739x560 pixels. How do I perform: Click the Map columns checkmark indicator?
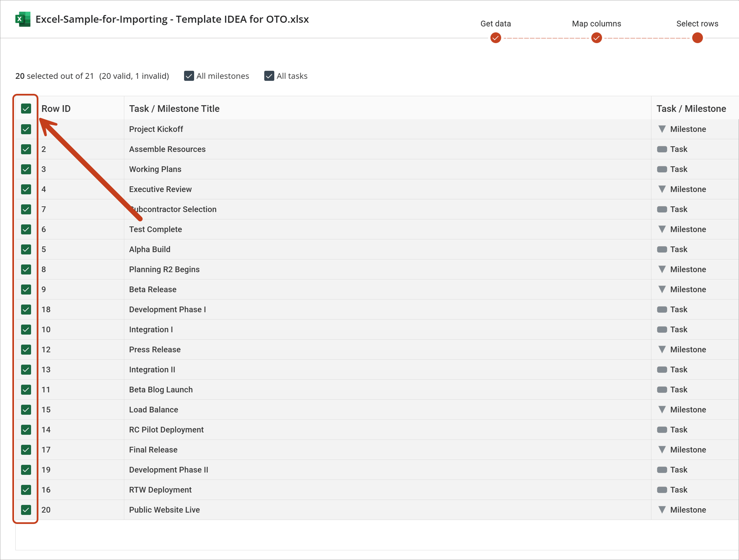click(596, 38)
